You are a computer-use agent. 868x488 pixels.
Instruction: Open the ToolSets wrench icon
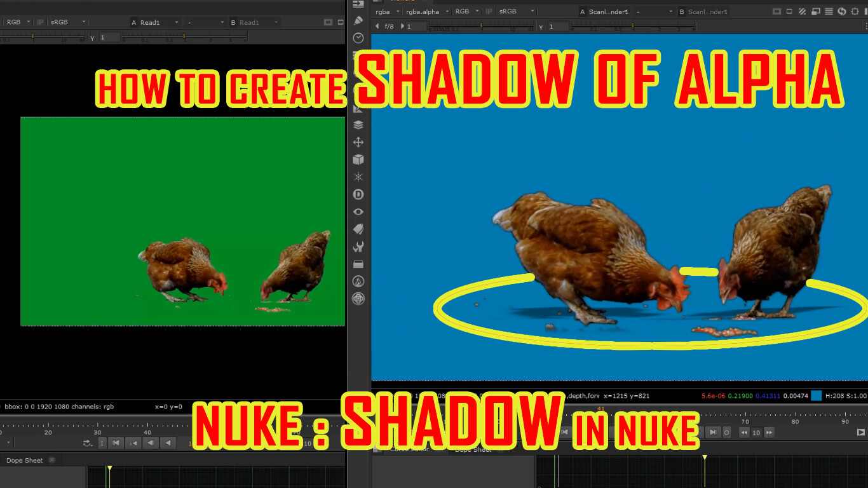click(358, 247)
